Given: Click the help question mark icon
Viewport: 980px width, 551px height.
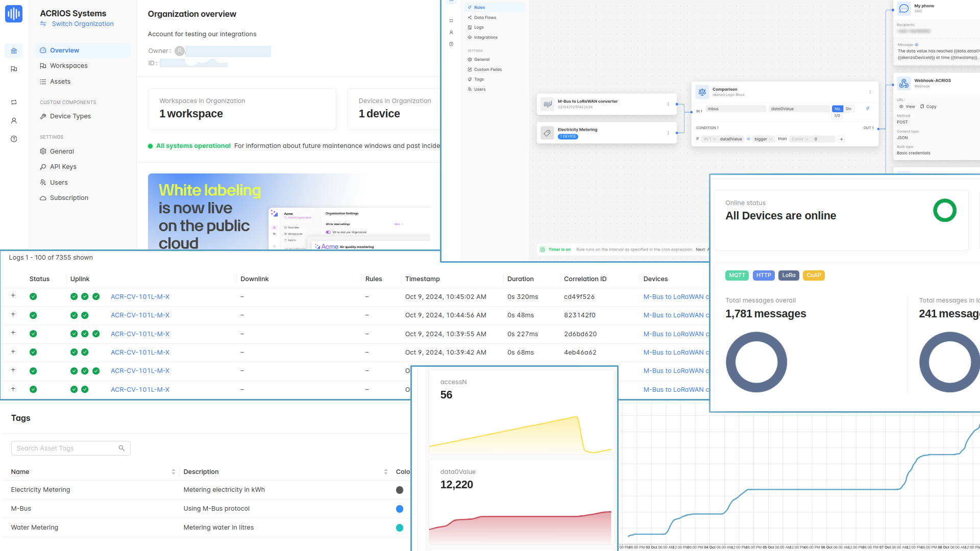Looking at the screenshot, I should (14, 139).
